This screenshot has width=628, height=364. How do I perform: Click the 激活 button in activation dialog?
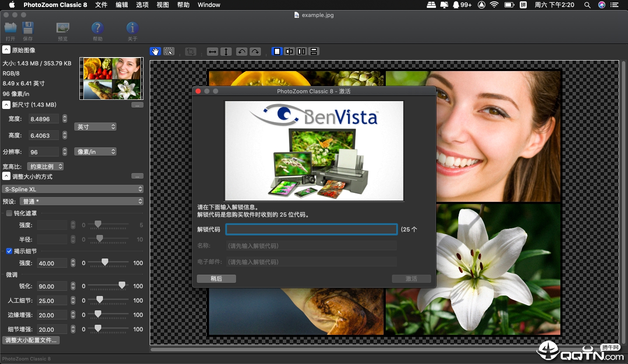[x=412, y=279]
